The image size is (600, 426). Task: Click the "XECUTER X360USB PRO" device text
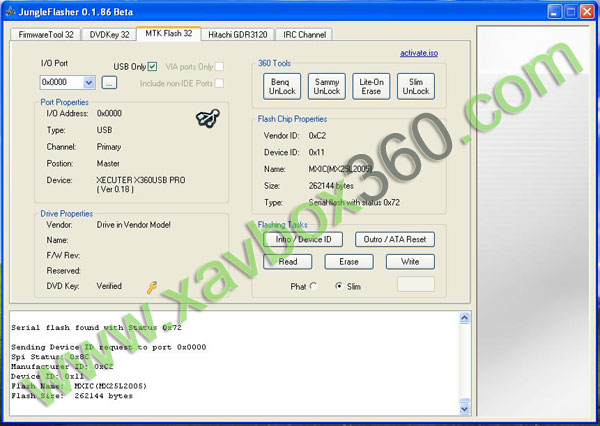[141, 180]
